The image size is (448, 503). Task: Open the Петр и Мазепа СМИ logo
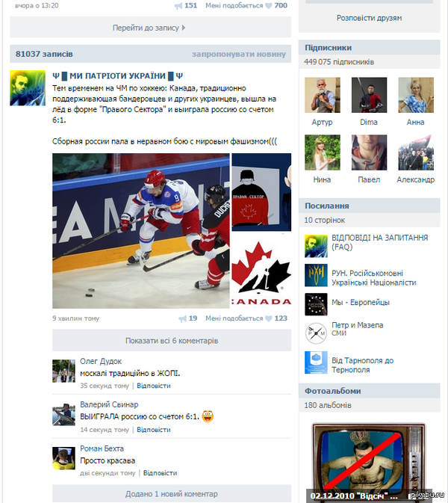tap(316, 333)
